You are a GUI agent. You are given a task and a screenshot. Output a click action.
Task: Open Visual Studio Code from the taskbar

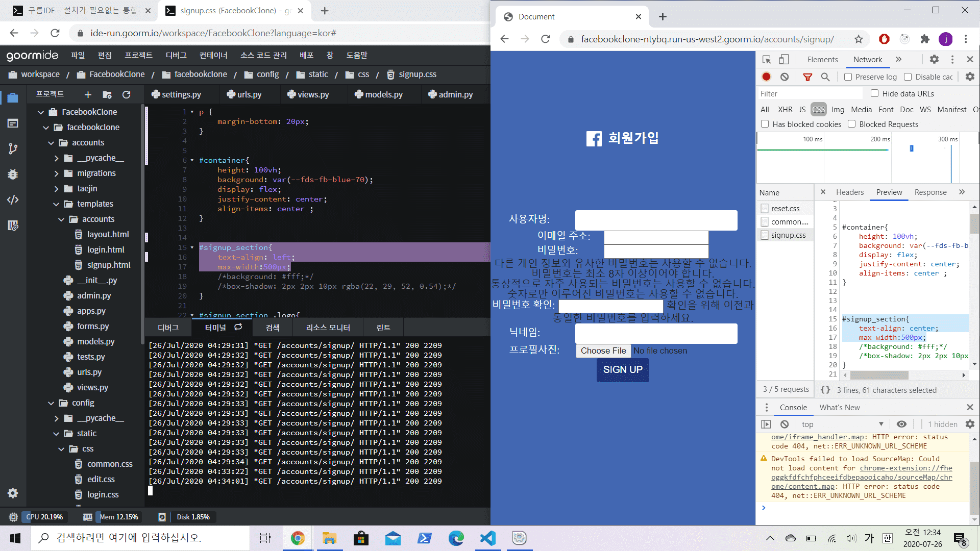(488, 538)
